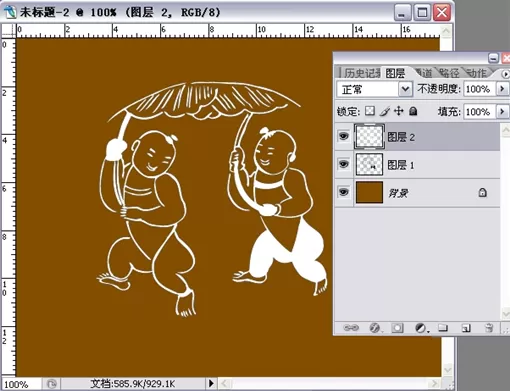
Task: Click the zoom percentage field in status bar
Action: coord(21,384)
